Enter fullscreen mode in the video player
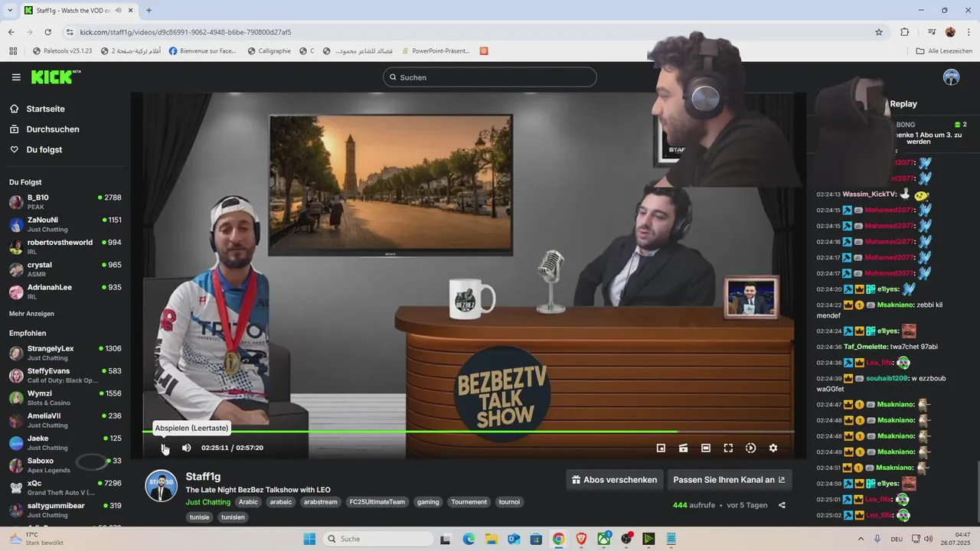 point(728,448)
